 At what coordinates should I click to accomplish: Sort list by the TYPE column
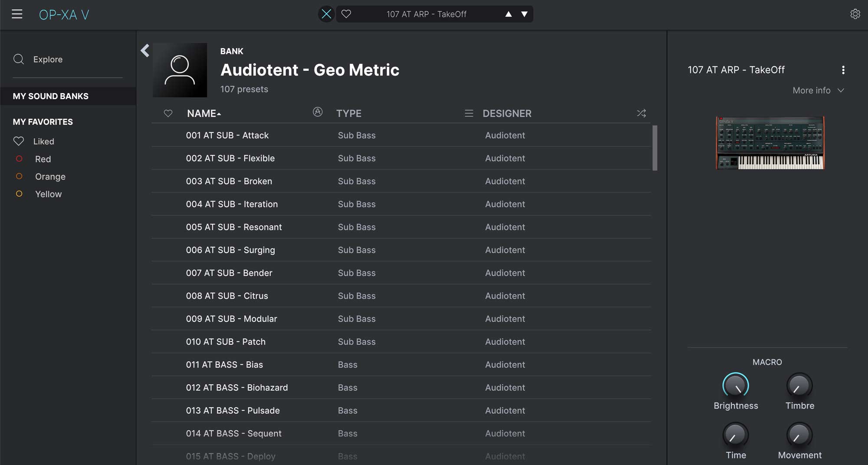pyautogui.click(x=349, y=113)
